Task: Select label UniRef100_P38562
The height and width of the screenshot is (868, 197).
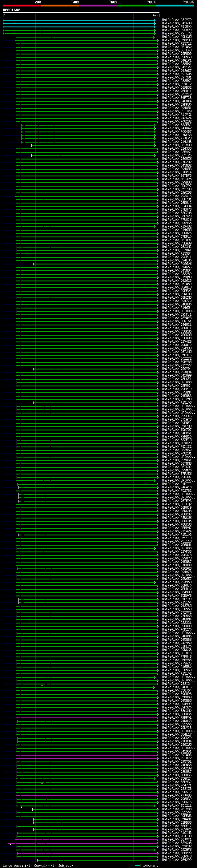Action: tap(177, 81)
